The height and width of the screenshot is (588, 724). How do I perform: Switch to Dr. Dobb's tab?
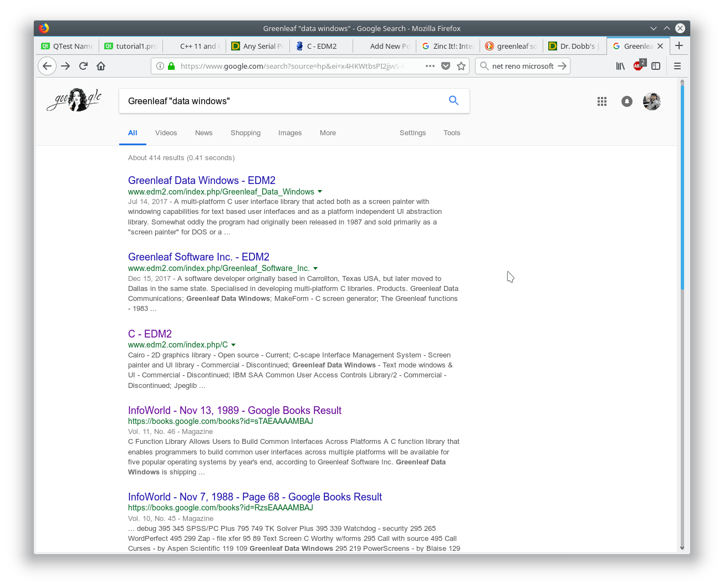574,46
